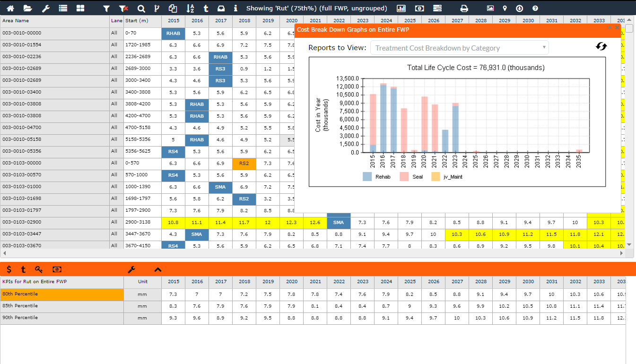Viewport: 636px width, 364px height.
Task: Click the horizontal scrollbar right arrow
Action: [622, 253]
